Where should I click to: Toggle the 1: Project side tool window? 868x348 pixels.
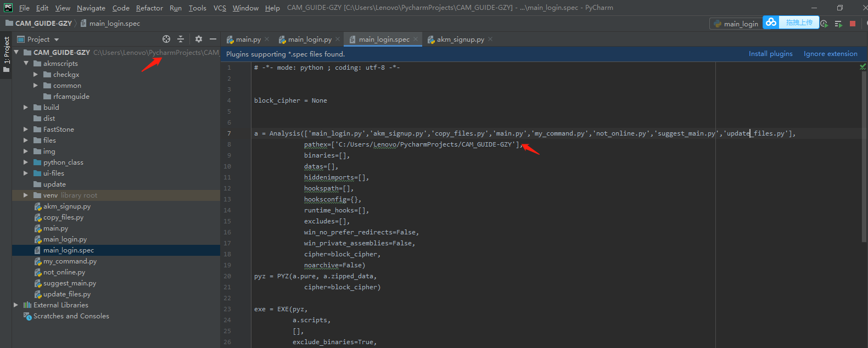[x=6, y=54]
